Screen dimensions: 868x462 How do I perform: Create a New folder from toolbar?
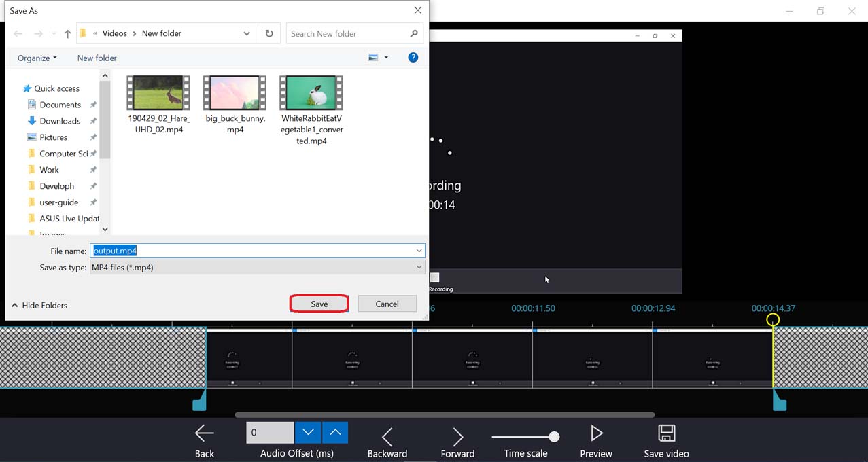coord(97,58)
